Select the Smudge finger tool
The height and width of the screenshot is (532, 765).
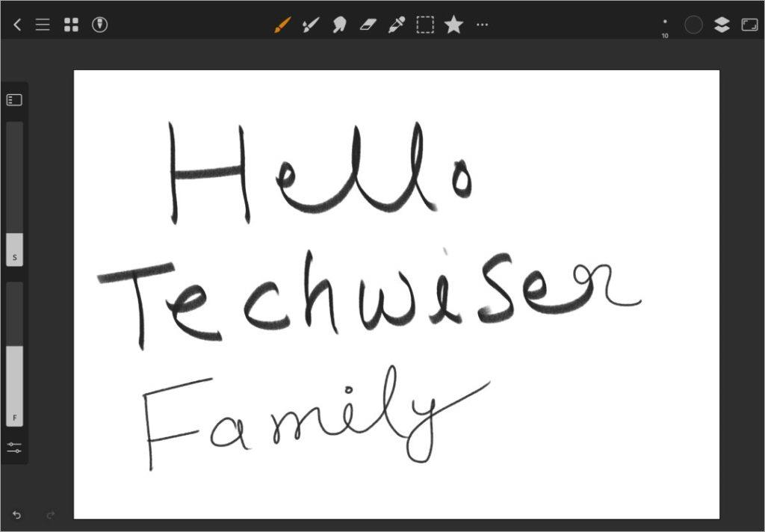[x=339, y=25]
